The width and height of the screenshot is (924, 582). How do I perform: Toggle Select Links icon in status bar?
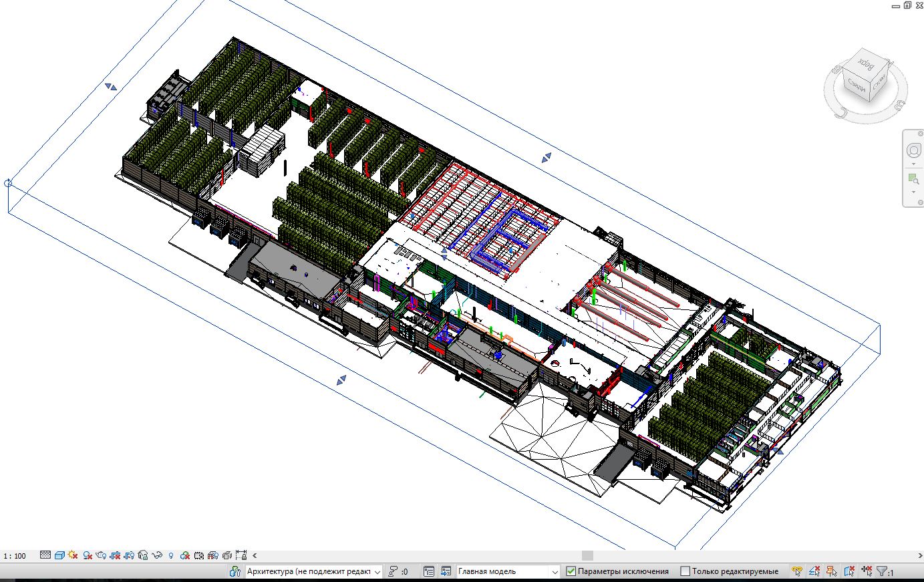[797, 571]
